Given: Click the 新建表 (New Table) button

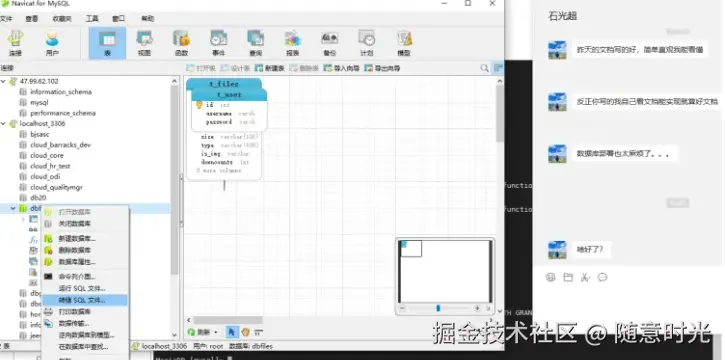Looking at the screenshot, I should point(270,68).
